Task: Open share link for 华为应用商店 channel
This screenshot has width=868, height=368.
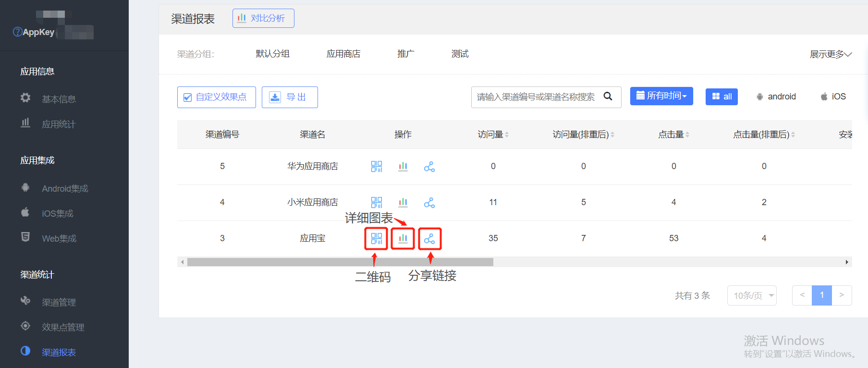Action: (429, 167)
